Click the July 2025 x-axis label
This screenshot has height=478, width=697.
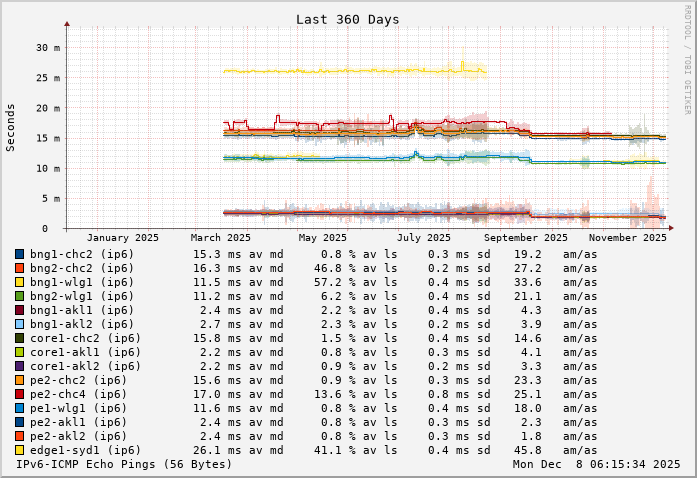[x=423, y=237]
